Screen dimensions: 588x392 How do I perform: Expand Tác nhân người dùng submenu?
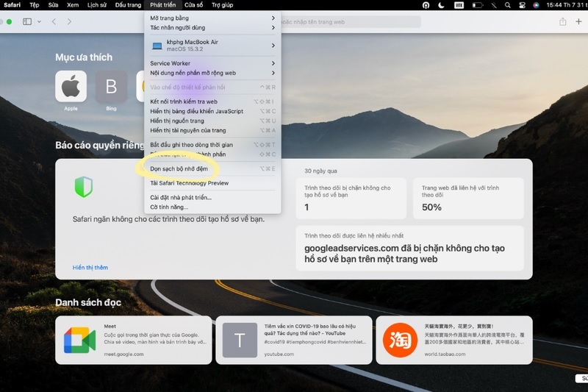coord(212,27)
